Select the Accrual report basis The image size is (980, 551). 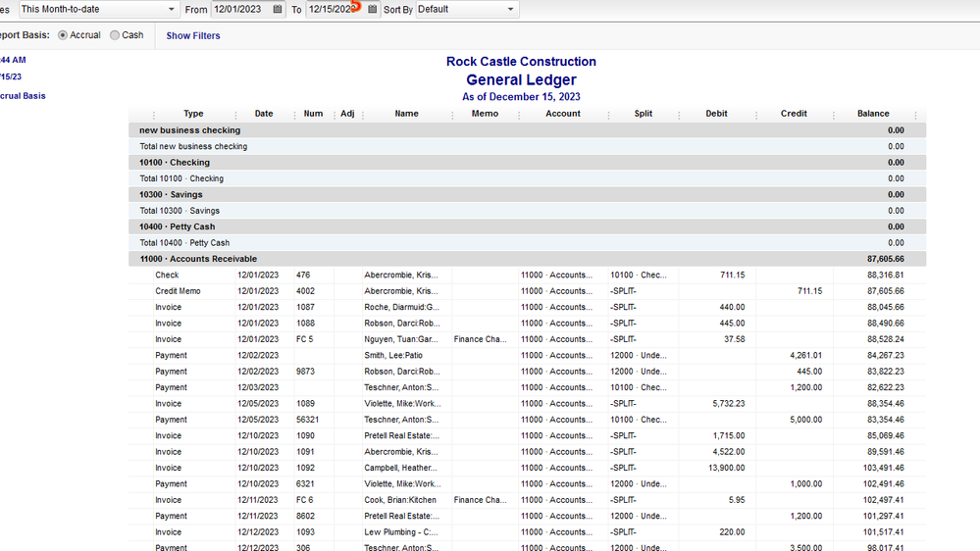pyautogui.click(x=64, y=35)
